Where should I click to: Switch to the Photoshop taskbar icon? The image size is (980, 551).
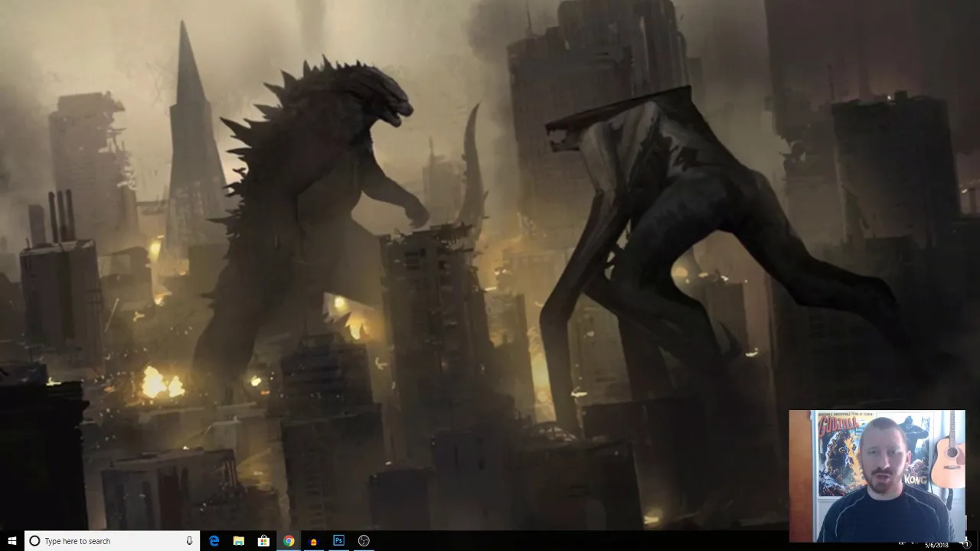pyautogui.click(x=338, y=541)
